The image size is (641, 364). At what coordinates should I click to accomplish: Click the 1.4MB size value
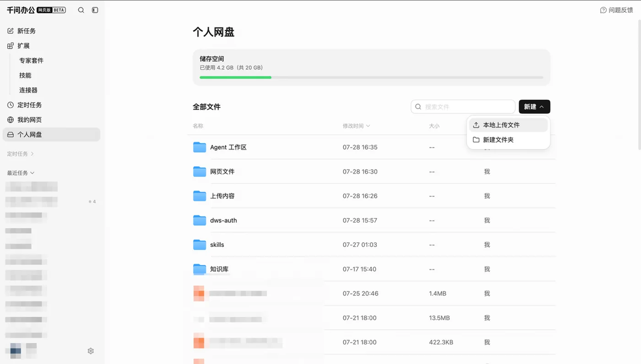(x=438, y=294)
